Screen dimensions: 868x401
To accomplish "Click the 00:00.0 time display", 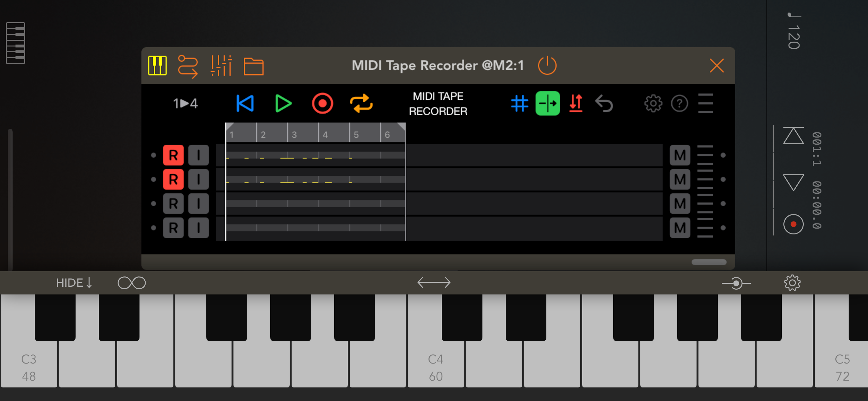I will click(x=816, y=205).
